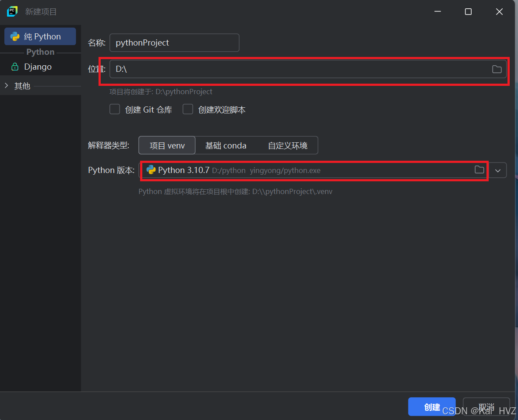Maximize the 新建项目 window
The height and width of the screenshot is (420, 518).
click(468, 11)
